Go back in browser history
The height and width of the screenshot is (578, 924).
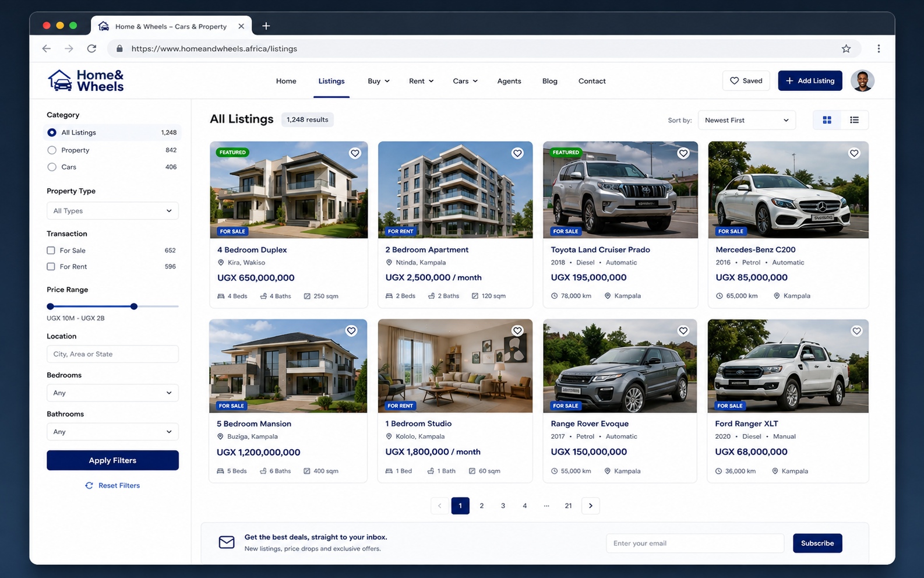[x=47, y=48]
